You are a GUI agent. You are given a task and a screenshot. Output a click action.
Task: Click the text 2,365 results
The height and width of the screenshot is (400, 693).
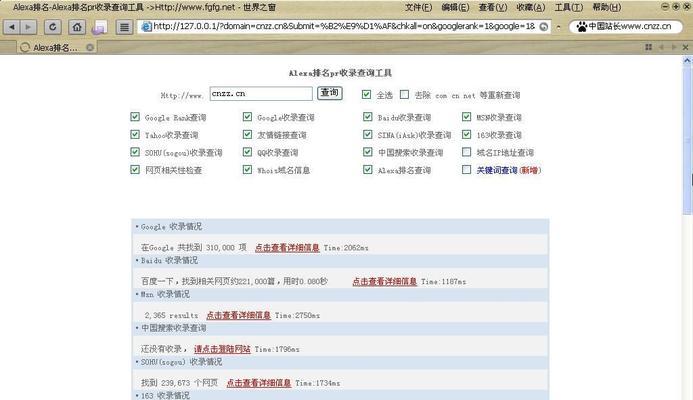[x=171, y=316]
